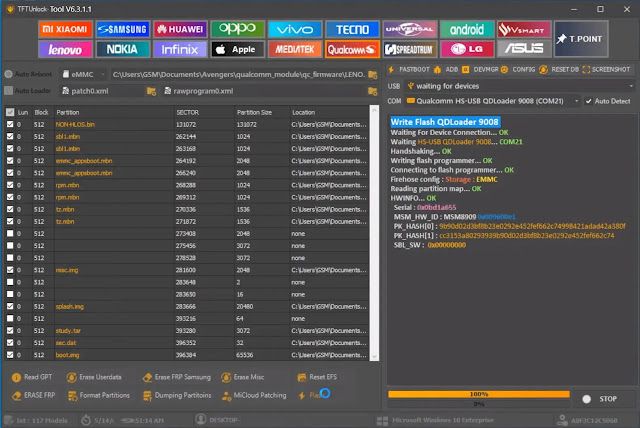Select the RESET DB option
This screenshot has width=640, height=428.
coord(559,70)
